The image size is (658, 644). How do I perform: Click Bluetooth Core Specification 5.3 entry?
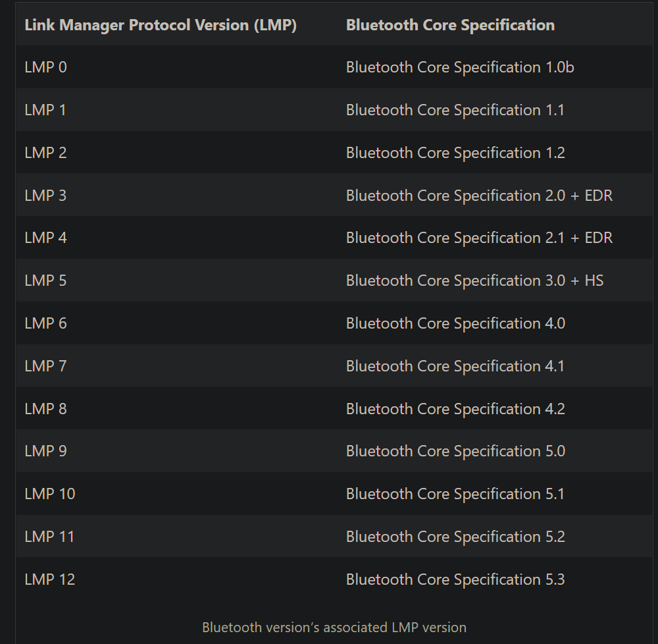[x=455, y=579]
